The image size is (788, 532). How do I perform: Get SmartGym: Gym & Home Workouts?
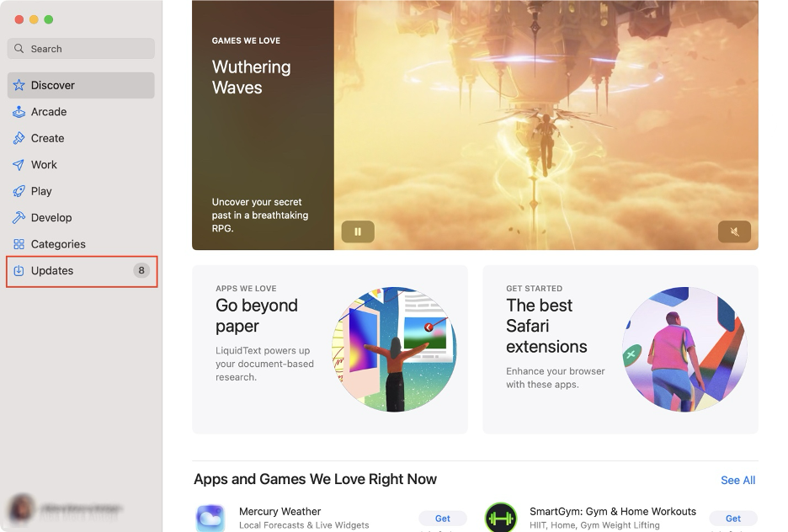click(732, 518)
